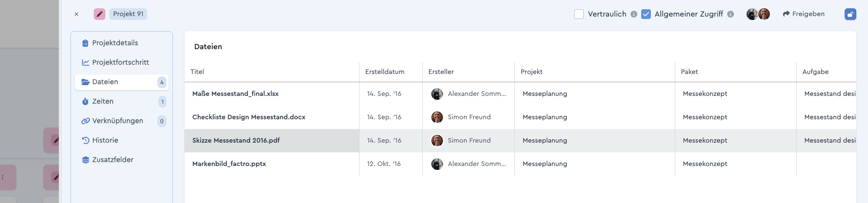Enable the Vertraulich checkbox
868x203 pixels.
coord(579,14)
